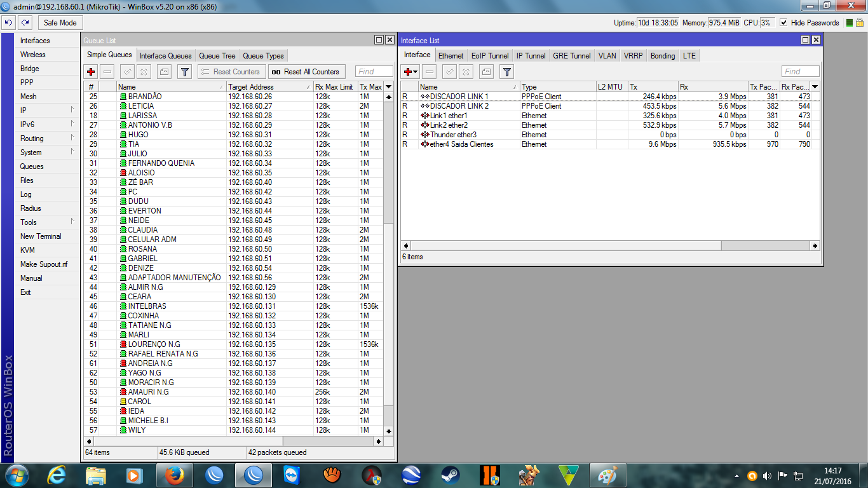868x488 pixels.
Task: Switch to the EoIP Tunnel tab
Action: pyautogui.click(x=490, y=56)
